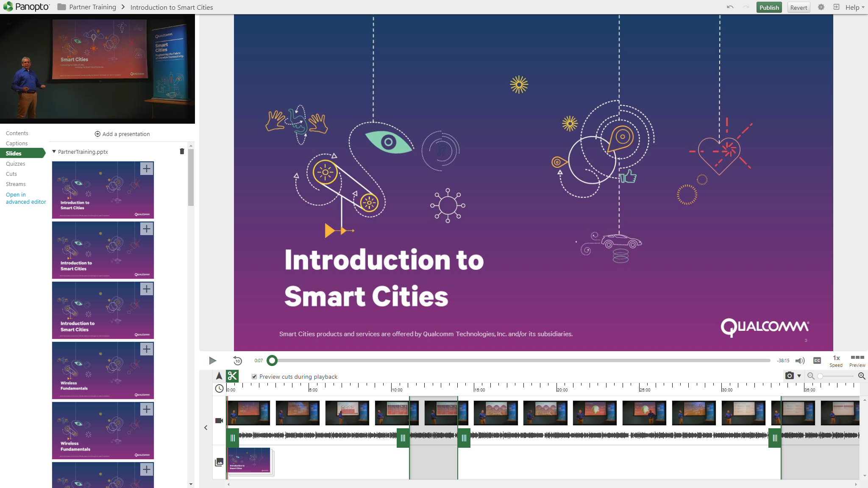The height and width of the screenshot is (488, 868).
Task: Open Streams tab
Action: point(16,184)
